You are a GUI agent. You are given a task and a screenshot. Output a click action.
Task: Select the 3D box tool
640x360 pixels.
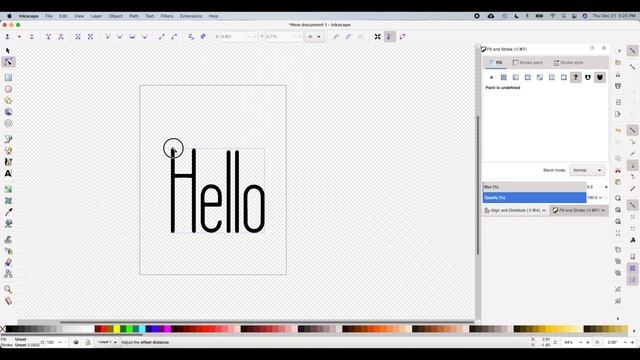click(8, 112)
